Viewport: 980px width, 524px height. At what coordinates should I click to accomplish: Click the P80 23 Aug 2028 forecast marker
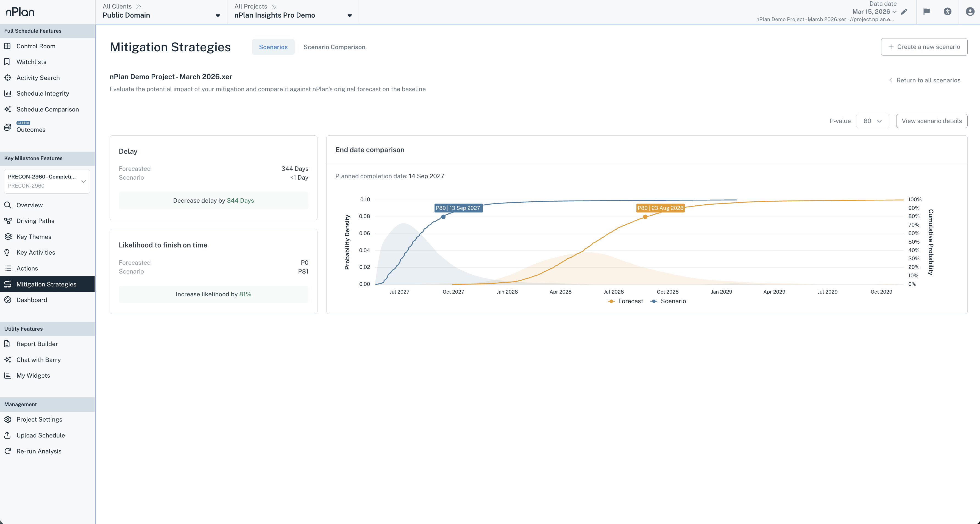pos(645,217)
